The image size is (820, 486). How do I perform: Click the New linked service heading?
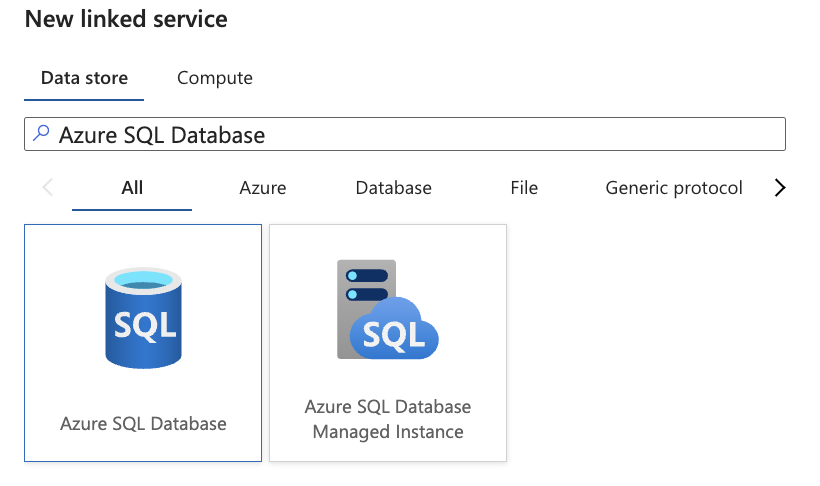(x=126, y=19)
